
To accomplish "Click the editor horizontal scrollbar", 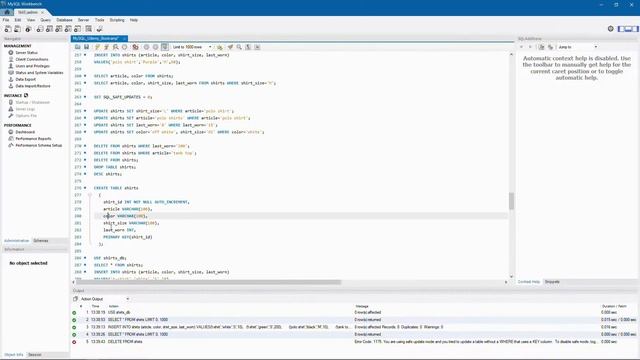I will 208,282.
